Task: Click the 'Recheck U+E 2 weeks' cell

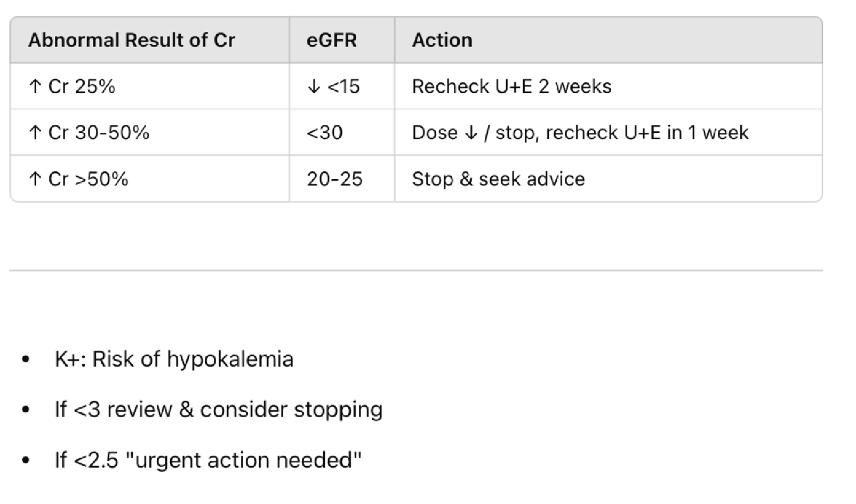Action: [x=511, y=86]
